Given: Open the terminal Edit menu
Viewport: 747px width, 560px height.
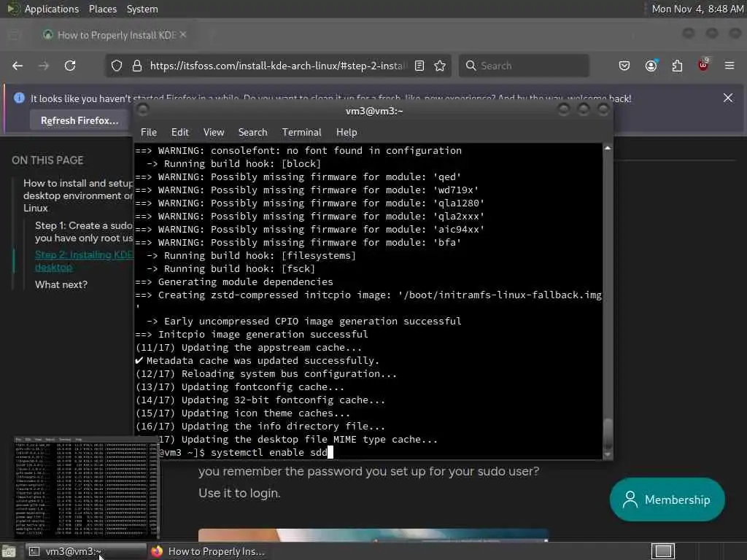Looking at the screenshot, I should (180, 133).
